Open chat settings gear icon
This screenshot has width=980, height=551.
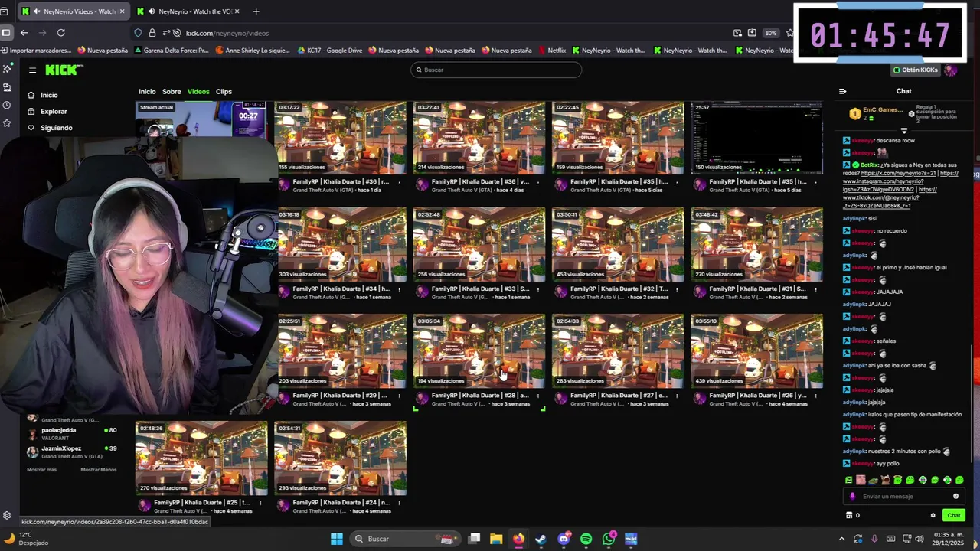pos(933,515)
